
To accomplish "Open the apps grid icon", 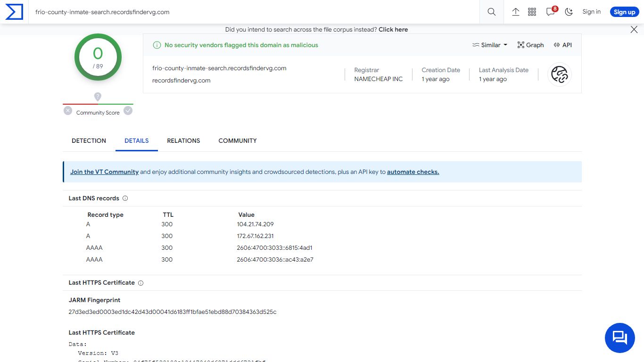I will point(532,12).
